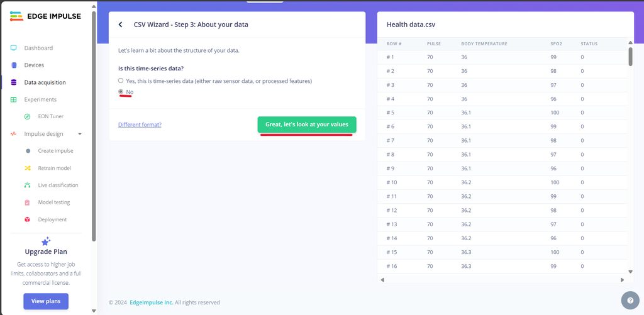
Task: Click the 'Different format?' link
Action: coord(140,124)
